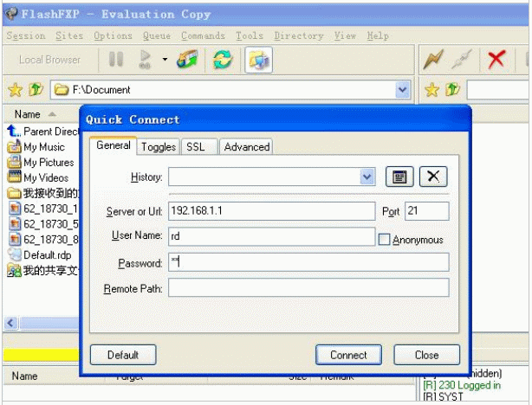Image resolution: width=532 pixels, height=405 pixels.
Task: Switch to the Toggles tab
Action: (159, 147)
